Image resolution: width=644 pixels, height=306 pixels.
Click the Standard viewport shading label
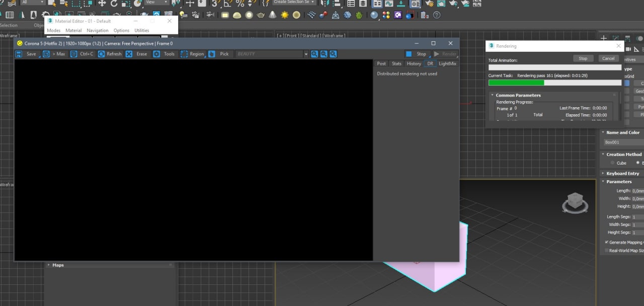(x=310, y=36)
